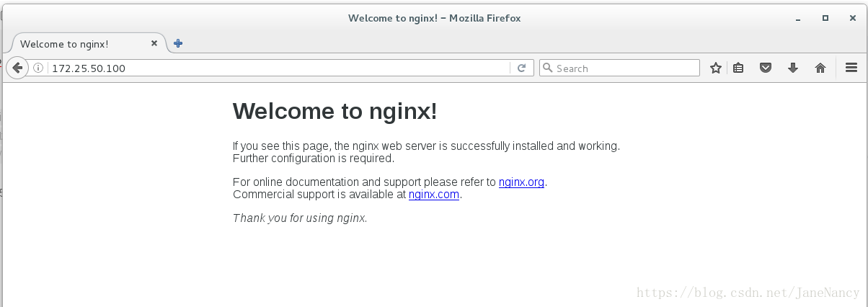Minimize the Firefox window
The height and width of the screenshot is (307, 868).
point(798,18)
